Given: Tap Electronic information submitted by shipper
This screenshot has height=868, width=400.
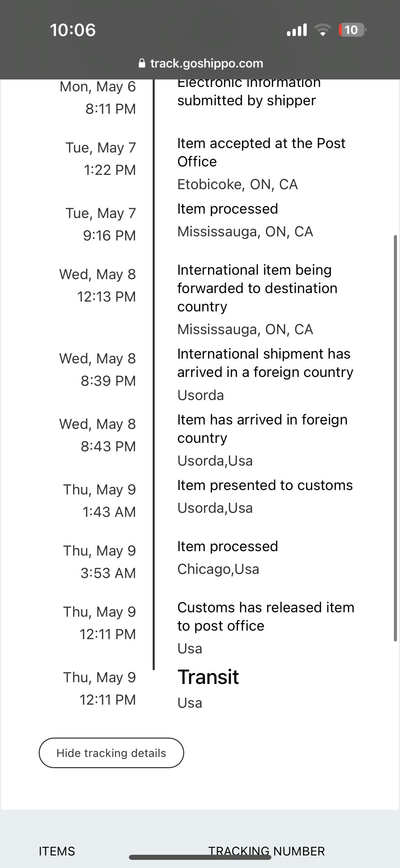Looking at the screenshot, I should (x=248, y=92).
